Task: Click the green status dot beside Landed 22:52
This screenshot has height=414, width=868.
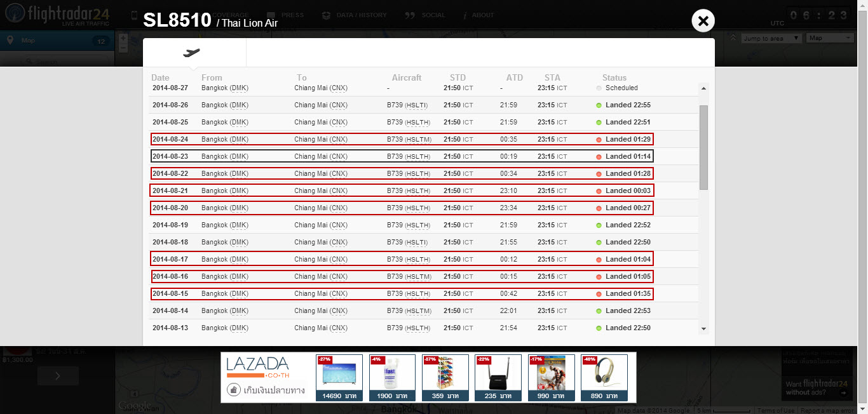Action: click(x=599, y=225)
